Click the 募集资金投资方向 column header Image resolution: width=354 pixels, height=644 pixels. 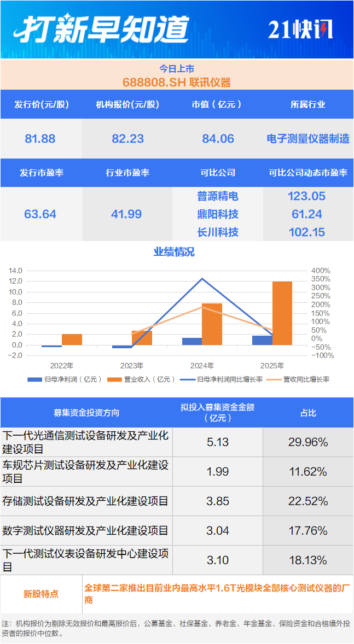pos(87,413)
